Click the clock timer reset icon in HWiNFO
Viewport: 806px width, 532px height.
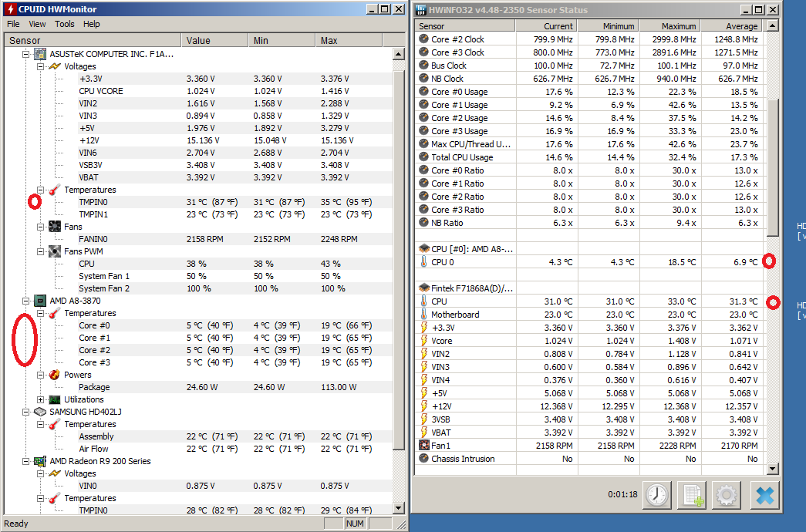(x=657, y=495)
